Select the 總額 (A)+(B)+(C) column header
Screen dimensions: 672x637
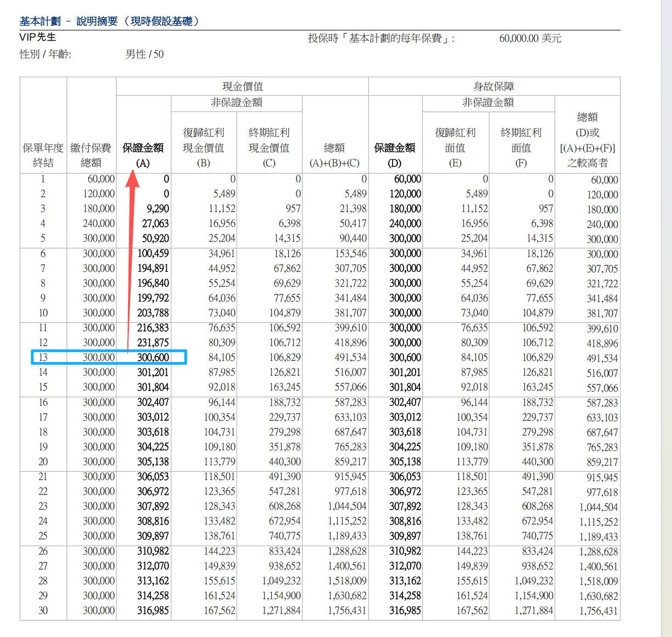coord(334,155)
